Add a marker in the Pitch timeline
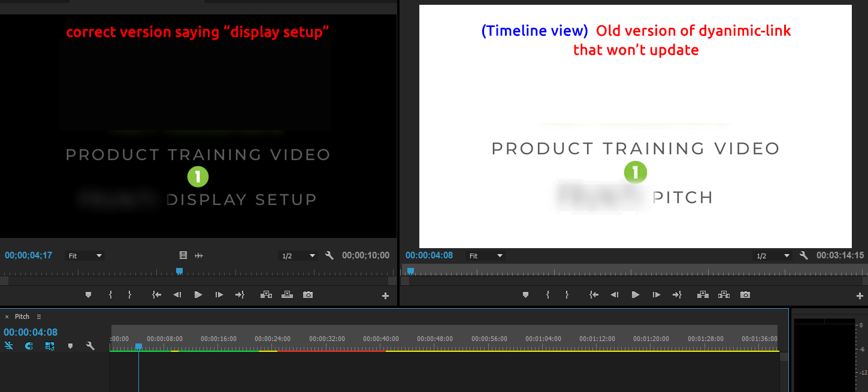Image resolution: width=868 pixels, height=392 pixels. (x=70, y=346)
